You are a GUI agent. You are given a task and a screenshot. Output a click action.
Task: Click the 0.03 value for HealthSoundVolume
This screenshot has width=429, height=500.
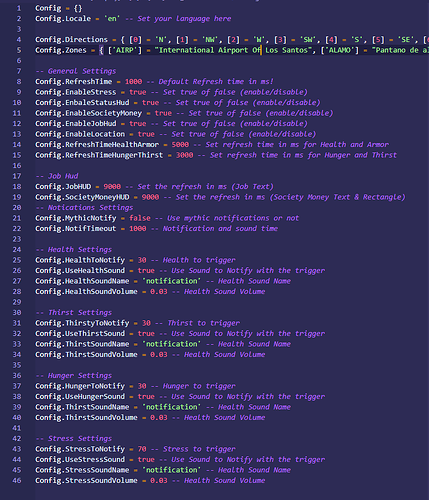point(159,292)
